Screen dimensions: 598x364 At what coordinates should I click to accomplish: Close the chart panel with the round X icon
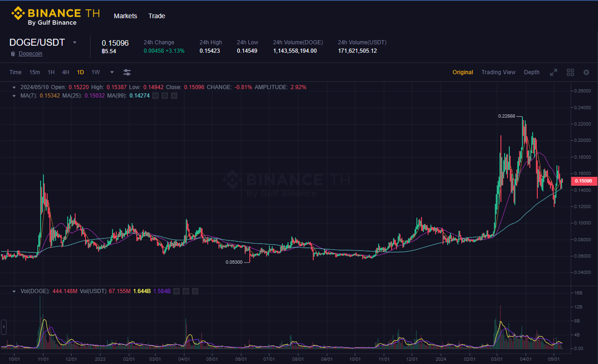tap(586, 72)
